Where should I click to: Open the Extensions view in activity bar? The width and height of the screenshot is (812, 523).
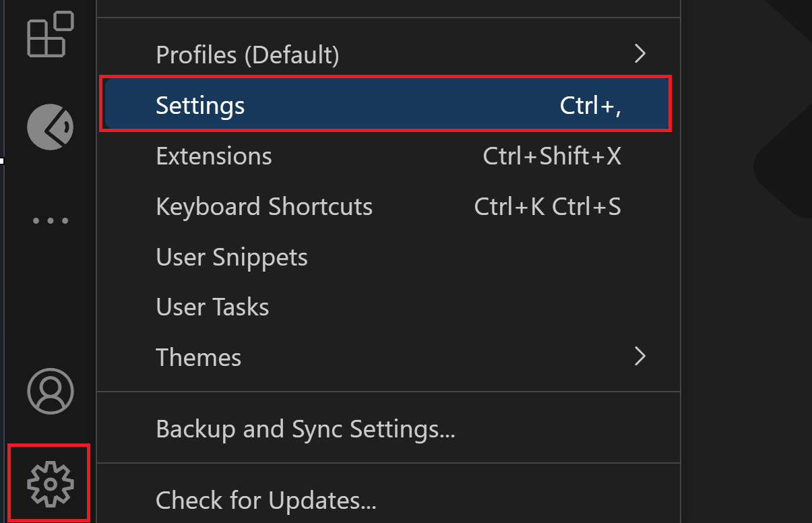click(x=49, y=34)
